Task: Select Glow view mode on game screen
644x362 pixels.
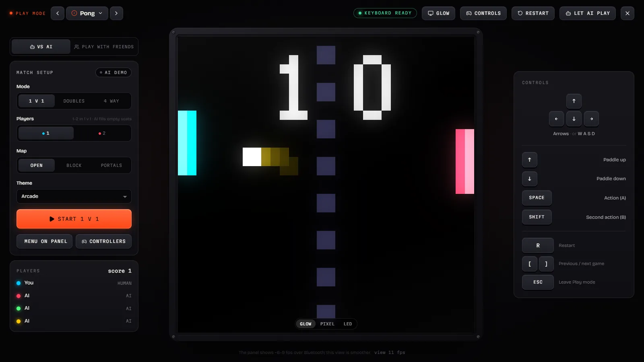Action: point(305,324)
